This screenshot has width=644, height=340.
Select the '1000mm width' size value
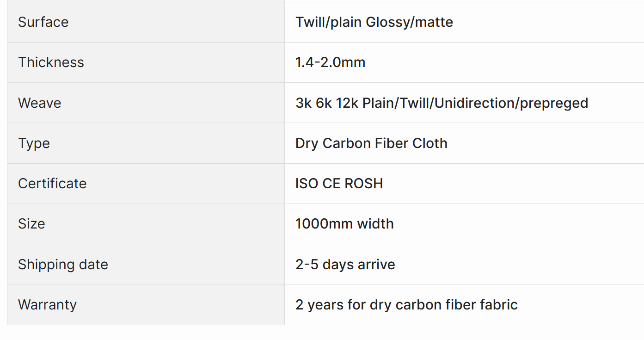344,224
